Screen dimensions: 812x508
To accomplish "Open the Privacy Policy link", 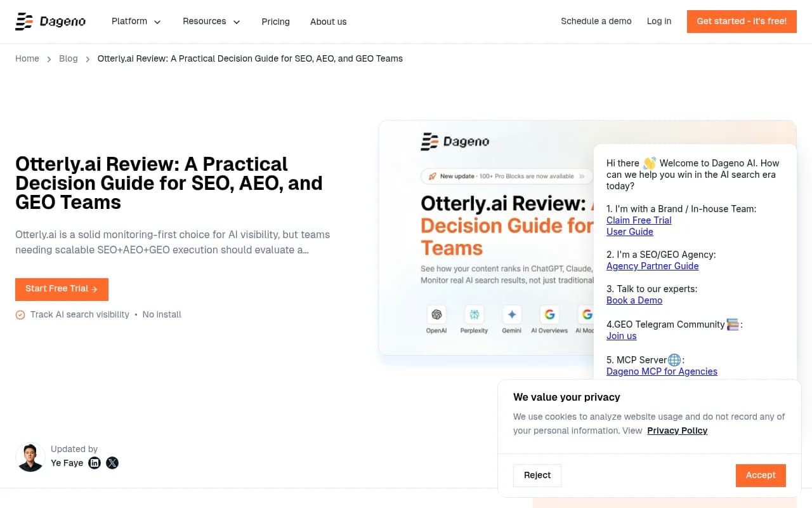I will point(677,431).
